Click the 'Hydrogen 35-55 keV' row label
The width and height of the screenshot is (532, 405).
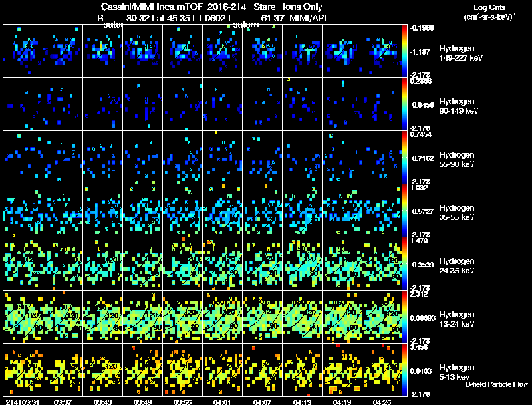[x=457, y=213]
